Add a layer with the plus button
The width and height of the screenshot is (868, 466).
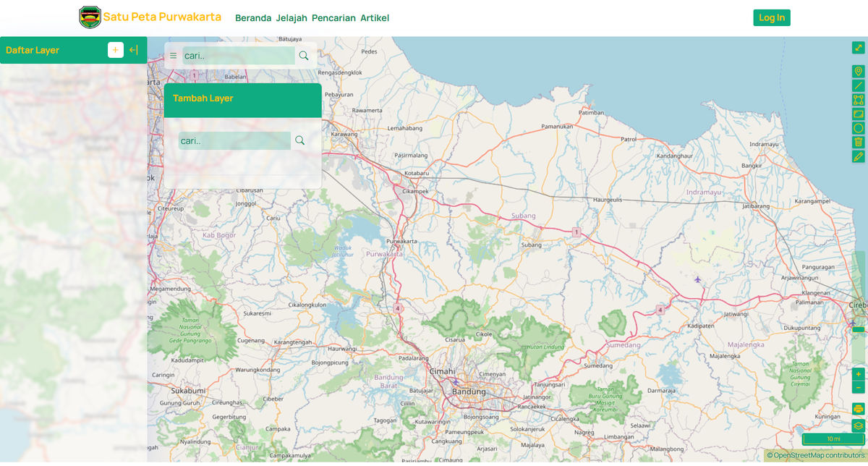(x=116, y=50)
